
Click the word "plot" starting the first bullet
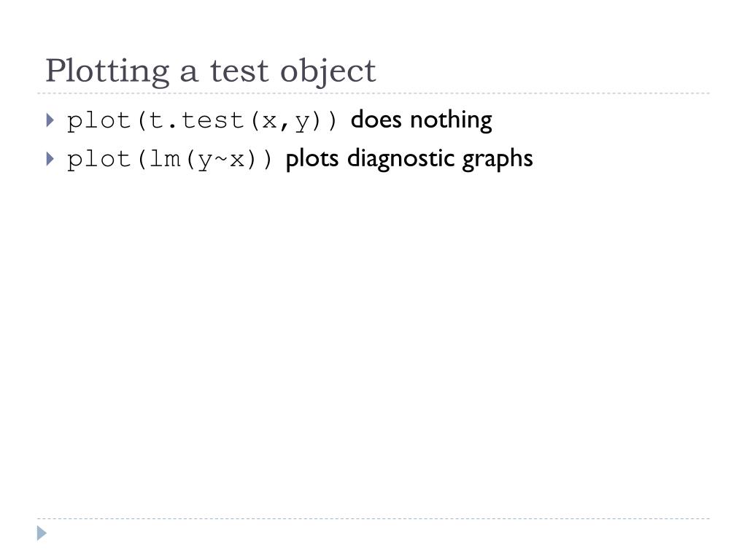click(x=98, y=121)
